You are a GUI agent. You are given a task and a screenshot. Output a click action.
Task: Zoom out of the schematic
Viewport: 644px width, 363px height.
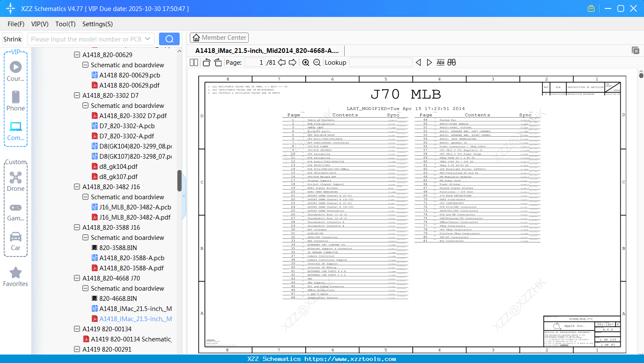(317, 63)
